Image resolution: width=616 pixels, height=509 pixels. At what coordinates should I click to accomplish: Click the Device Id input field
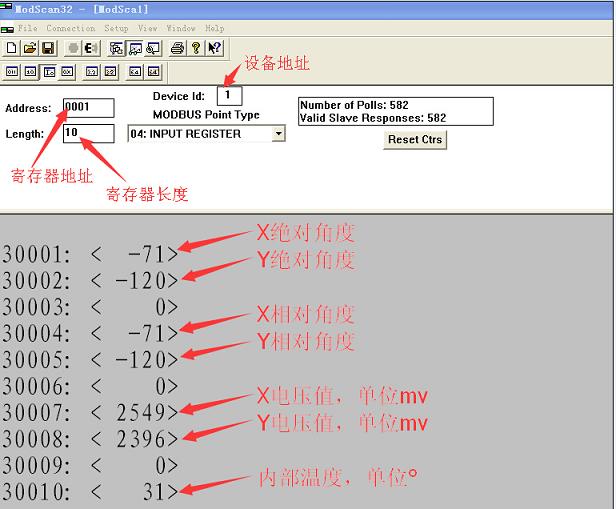point(229,96)
